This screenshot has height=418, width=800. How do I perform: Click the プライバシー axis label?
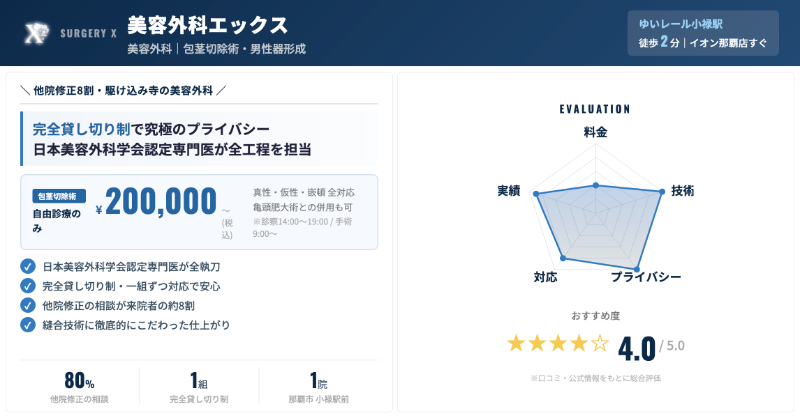click(646, 276)
